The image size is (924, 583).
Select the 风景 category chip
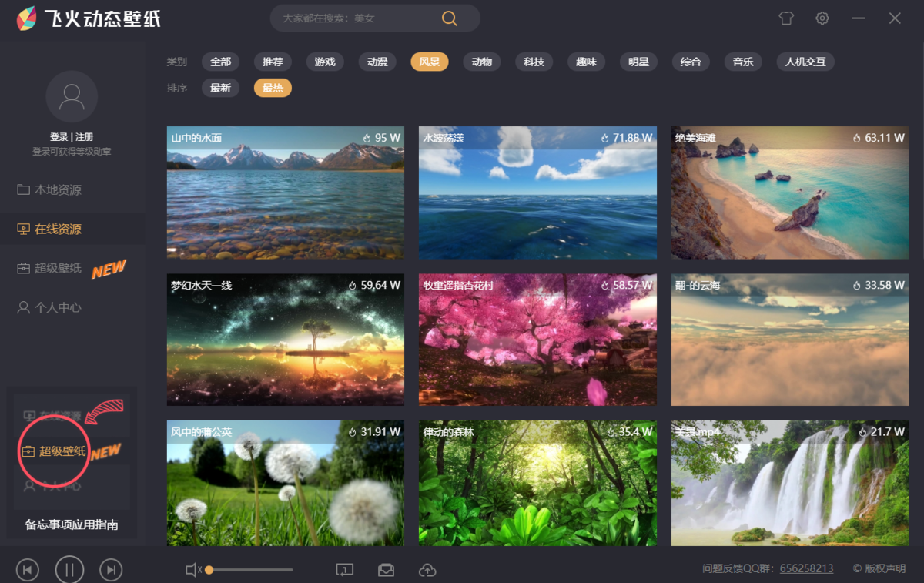pos(430,62)
